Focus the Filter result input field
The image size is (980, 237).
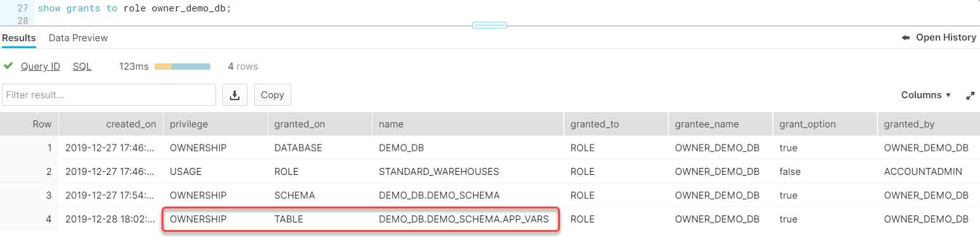[109, 94]
